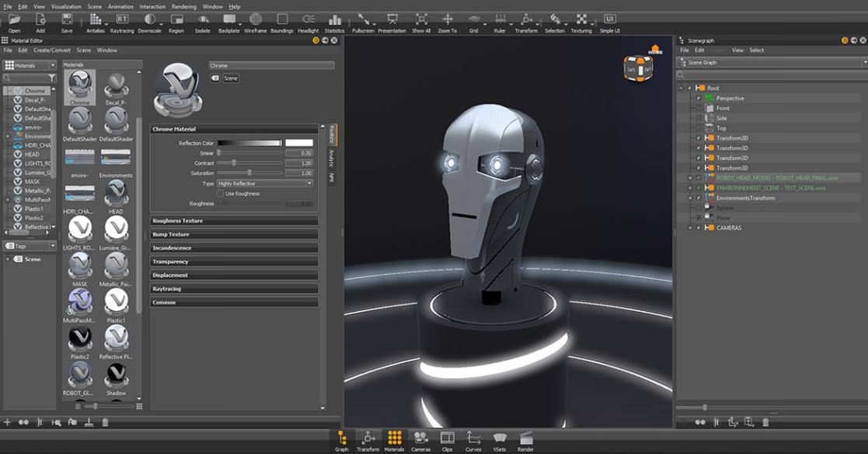The image size is (868, 454).
Task: Open Create/Convert menu in Material Editor
Action: tap(52, 50)
